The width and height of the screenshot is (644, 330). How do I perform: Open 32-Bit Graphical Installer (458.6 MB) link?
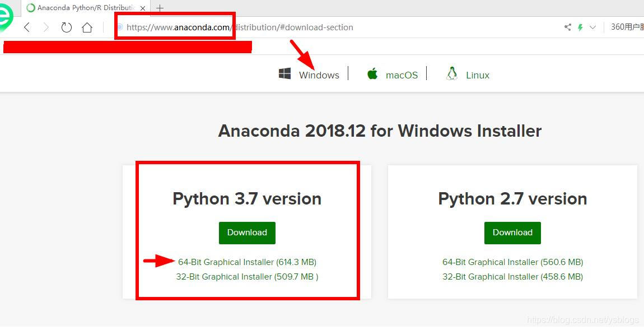pos(512,277)
